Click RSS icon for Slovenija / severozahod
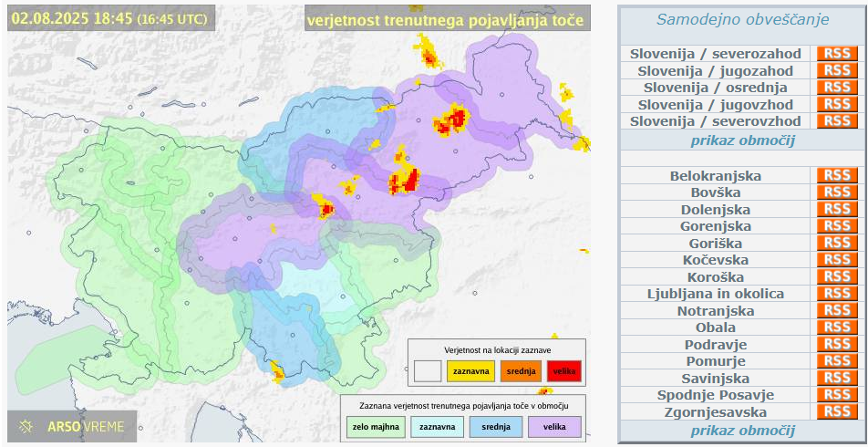Screen dimensions: 868x447 [x=836, y=54]
